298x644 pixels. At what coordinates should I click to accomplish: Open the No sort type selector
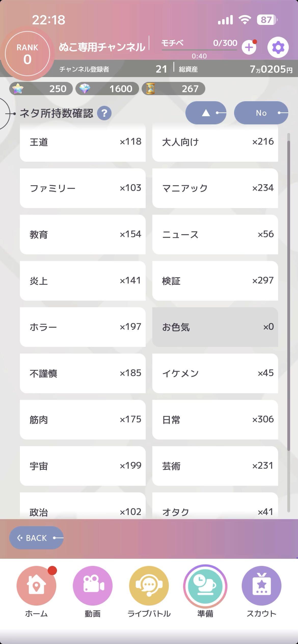[261, 113]
